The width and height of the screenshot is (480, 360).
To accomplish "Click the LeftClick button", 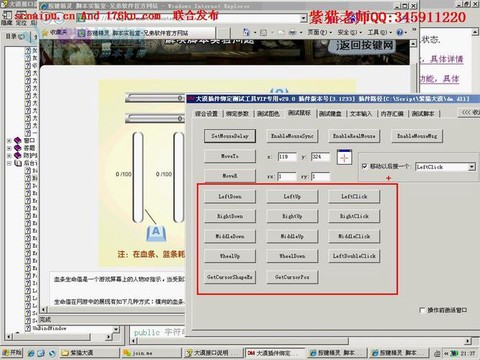I will click(x=354, y=197).
